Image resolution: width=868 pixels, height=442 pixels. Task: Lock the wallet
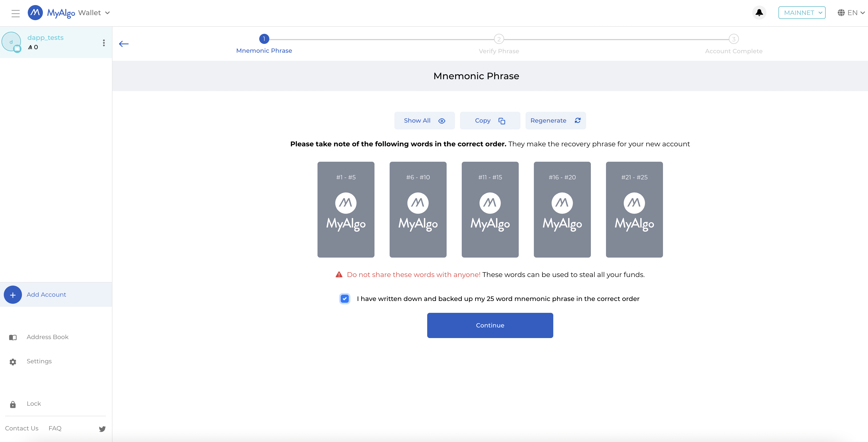34,404
